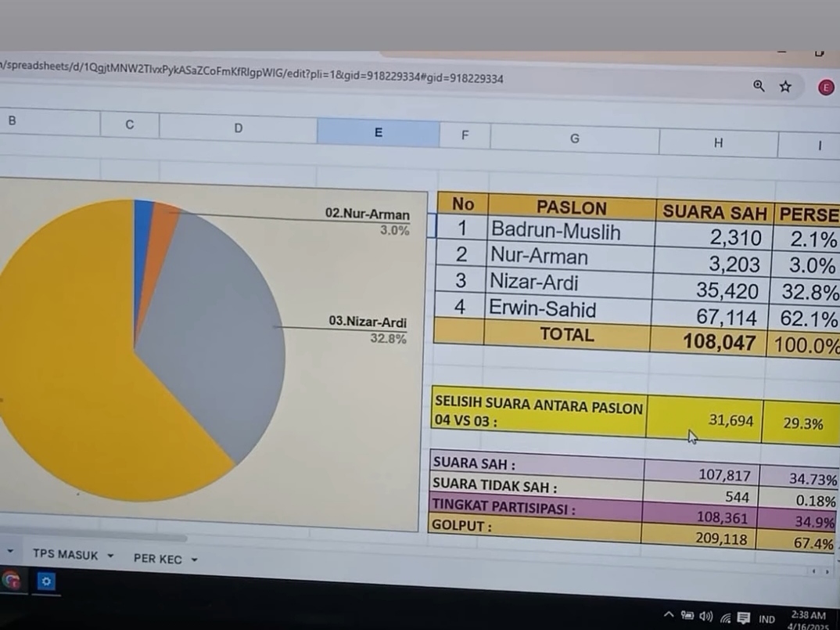Image resolution: width=840 pixels, height=630 pixels.
Task: Bookmark this page with the star icon
Action: (785, 87)
